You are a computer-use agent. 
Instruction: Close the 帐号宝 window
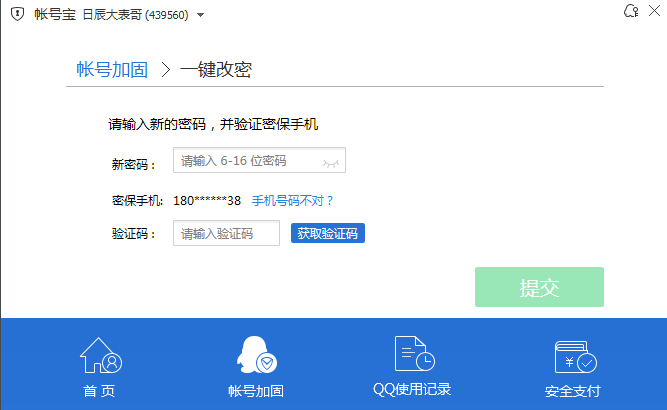655,12
